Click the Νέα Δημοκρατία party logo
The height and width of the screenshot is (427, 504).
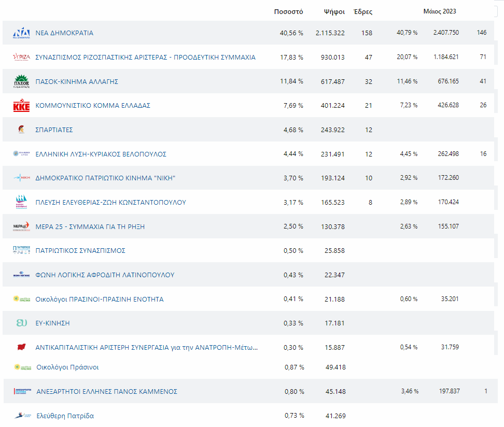22,33
